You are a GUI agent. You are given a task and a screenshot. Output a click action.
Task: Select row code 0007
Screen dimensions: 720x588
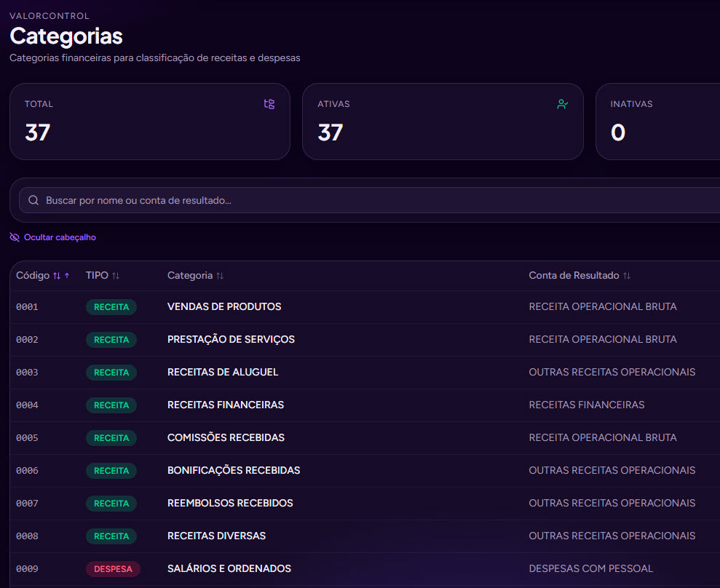pyautogui.click(x=27, y=504)
